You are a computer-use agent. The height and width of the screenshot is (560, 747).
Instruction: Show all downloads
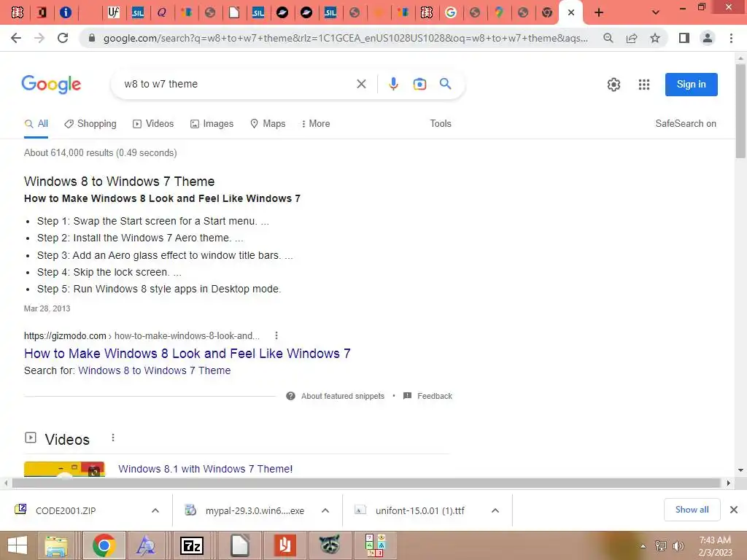(x=692, y=510)
